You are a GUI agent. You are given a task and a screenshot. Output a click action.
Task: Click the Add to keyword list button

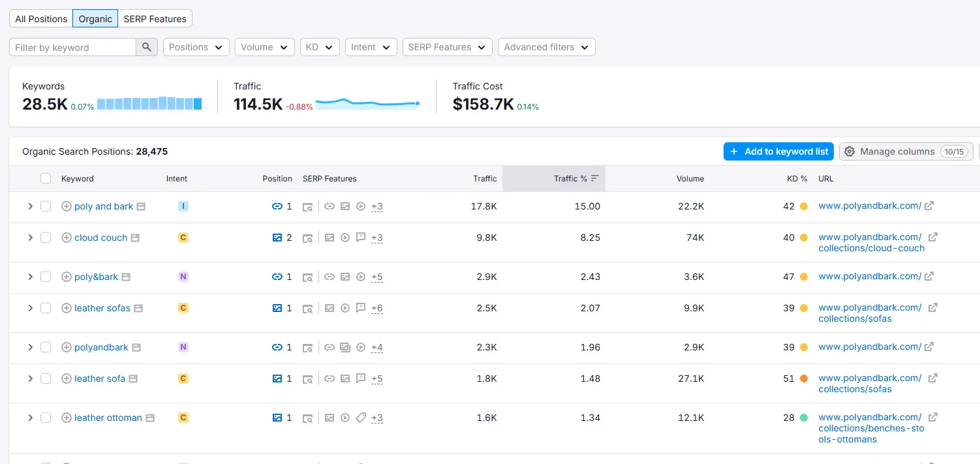pyautogui.click(x=778, y=151)
